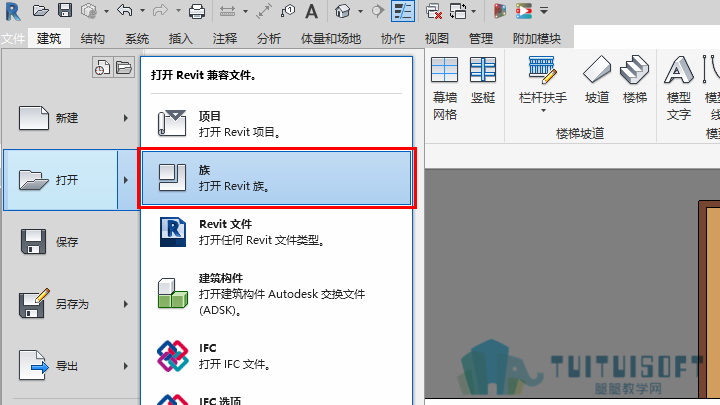Expand the 3D View dropdown arrow
This screenshot has width=720, height=405.
tap(360, 11)
